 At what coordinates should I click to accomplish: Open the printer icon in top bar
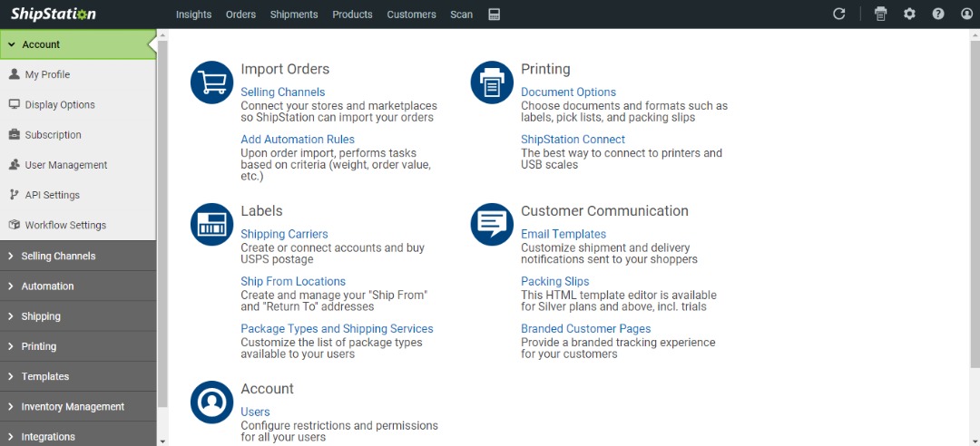(880, 15)
